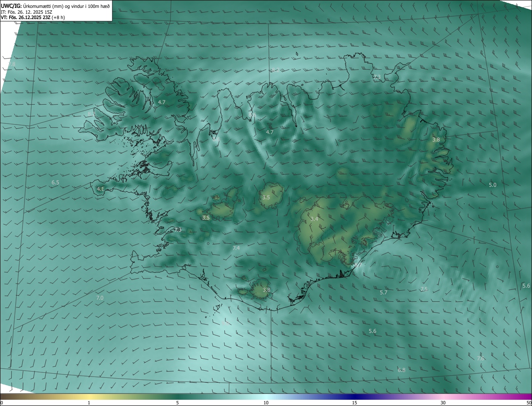Click the 3.5 value on Hofsjökull glacier
The image size is (532, 406).
click(266, 197)
